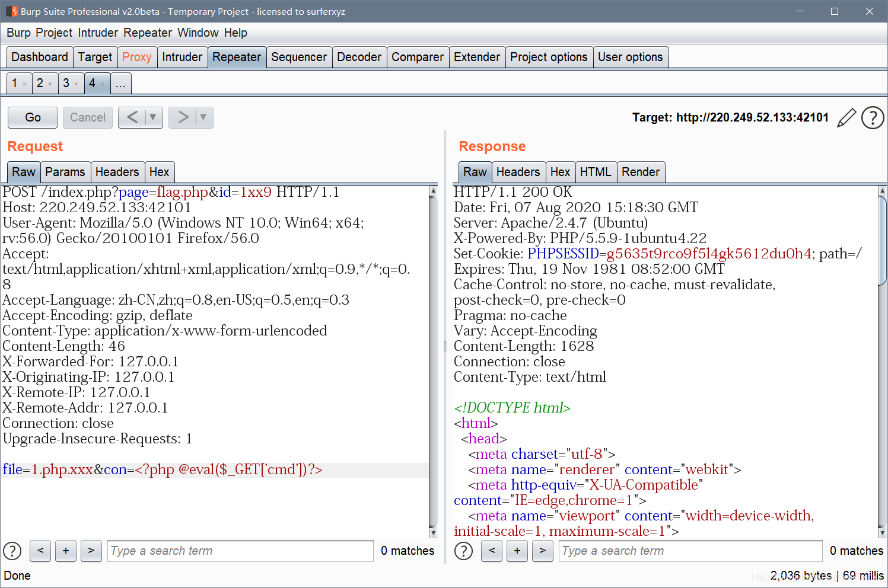The height and width of the screenshot is (588, 888).
Task: Open the Project menu
Action: [54, 33]
